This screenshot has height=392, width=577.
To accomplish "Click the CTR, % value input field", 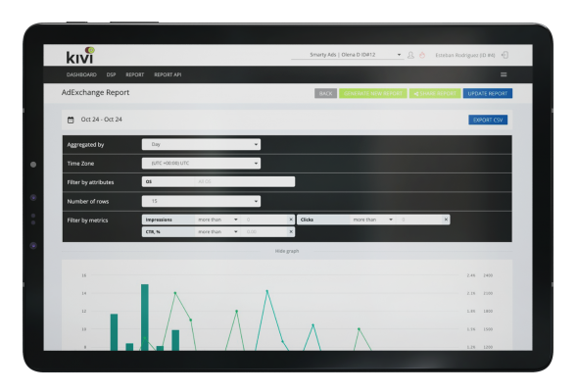I will [264, 232].
